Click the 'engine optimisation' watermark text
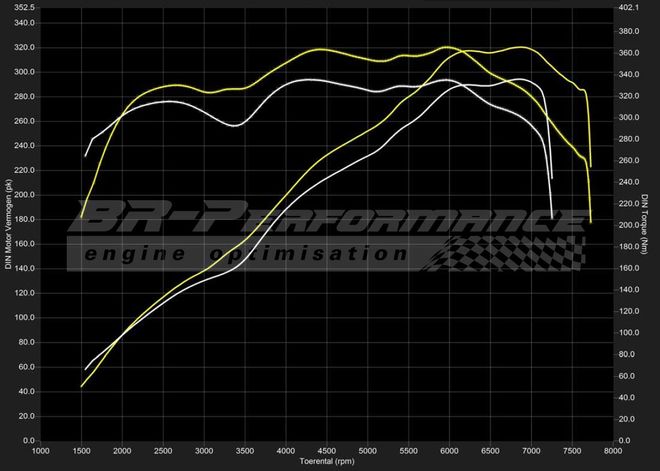 click(245, 254)
